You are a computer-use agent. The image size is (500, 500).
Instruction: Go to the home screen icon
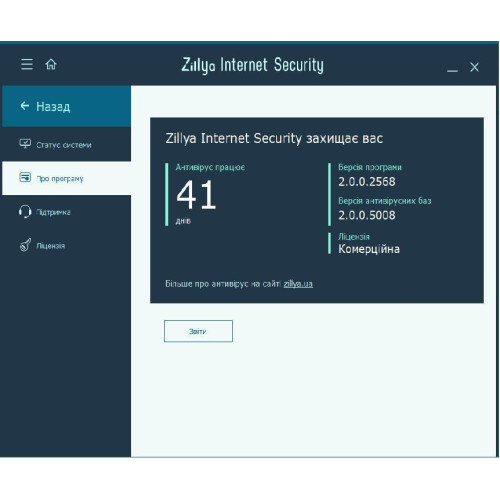(51, 64)
